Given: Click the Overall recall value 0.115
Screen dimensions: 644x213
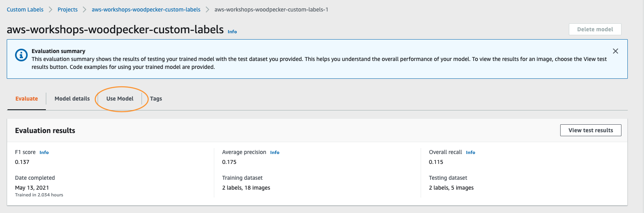Looking at the screenshot, I should [x=436, y=162].
